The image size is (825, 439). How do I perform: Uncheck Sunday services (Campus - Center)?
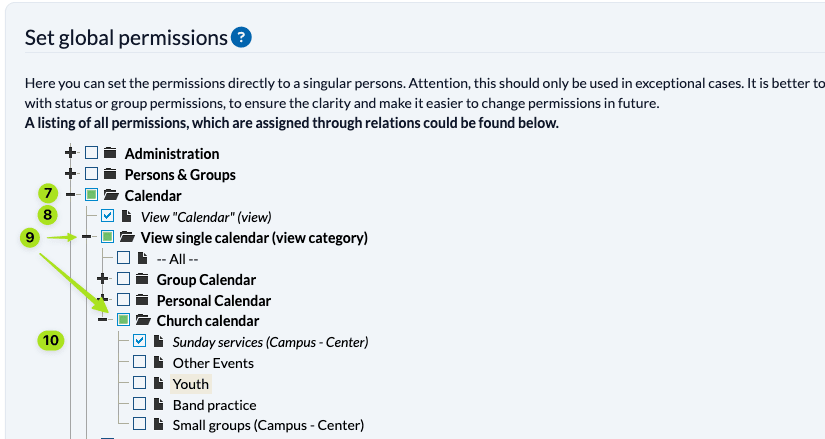[139, 341]
